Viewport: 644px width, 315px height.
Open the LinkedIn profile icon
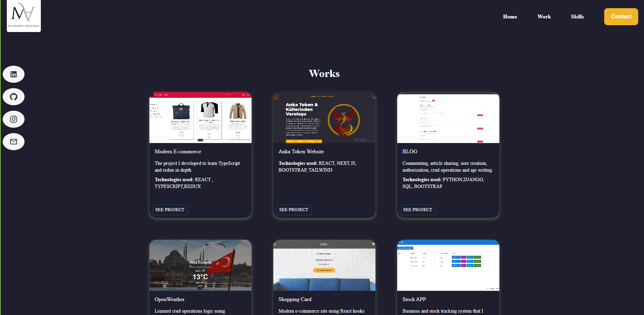click(14, 74)
